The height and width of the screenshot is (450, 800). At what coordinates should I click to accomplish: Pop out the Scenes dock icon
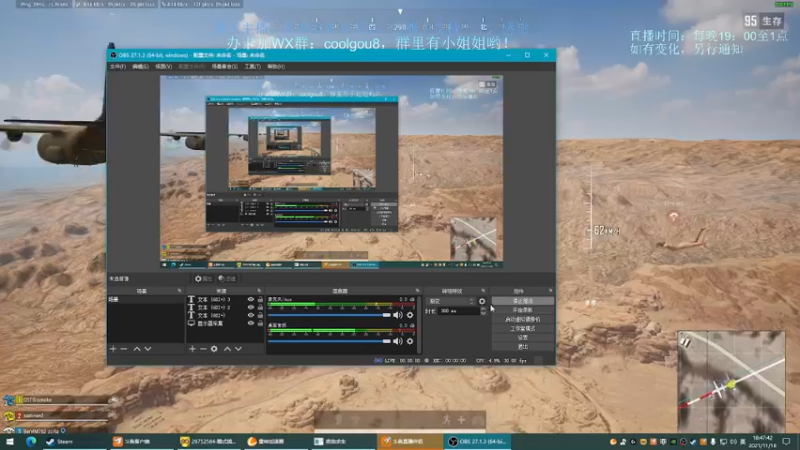click(179, 291)
